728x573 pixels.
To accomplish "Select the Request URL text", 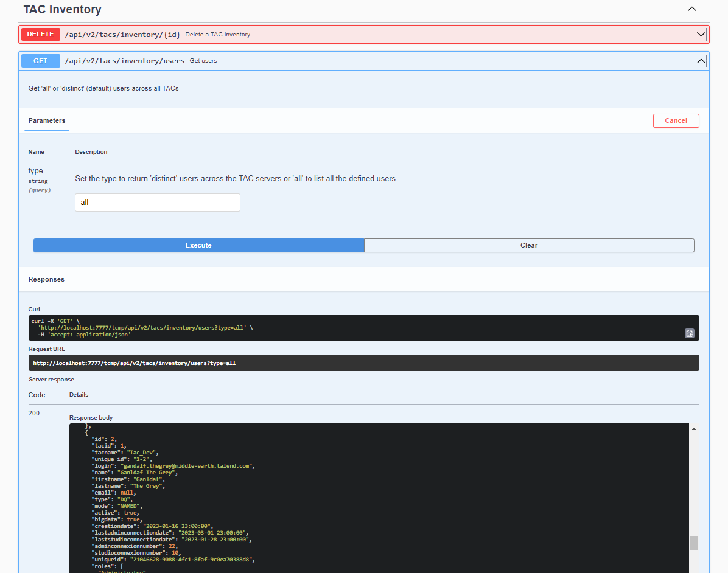I will [135, 363].
